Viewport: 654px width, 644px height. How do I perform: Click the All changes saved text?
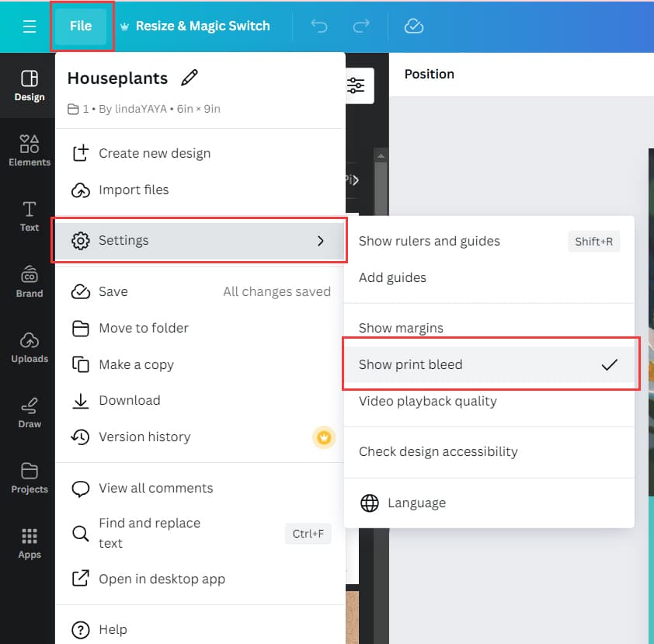point(277,291)
